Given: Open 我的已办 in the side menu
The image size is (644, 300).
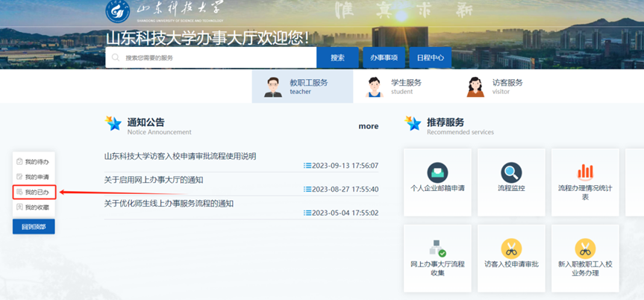Looking at the screenshot, I should click(34, 193).
